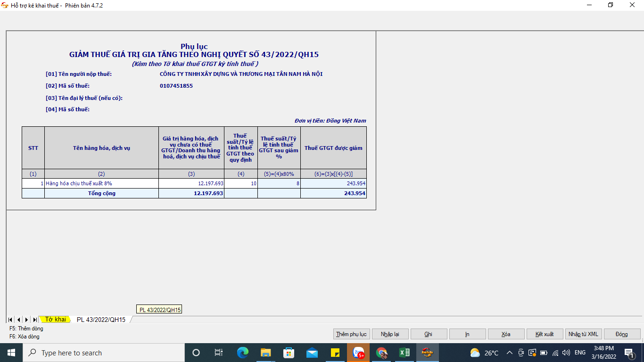This screenshot has width=644, height=362.
Task: Open the notification center icon
Action: (629, 353)
